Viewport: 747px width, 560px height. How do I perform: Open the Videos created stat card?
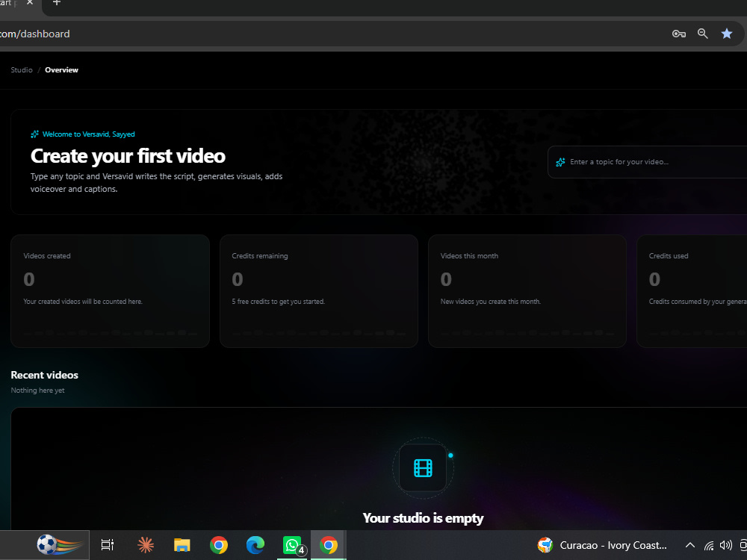[x=110, y=291]
